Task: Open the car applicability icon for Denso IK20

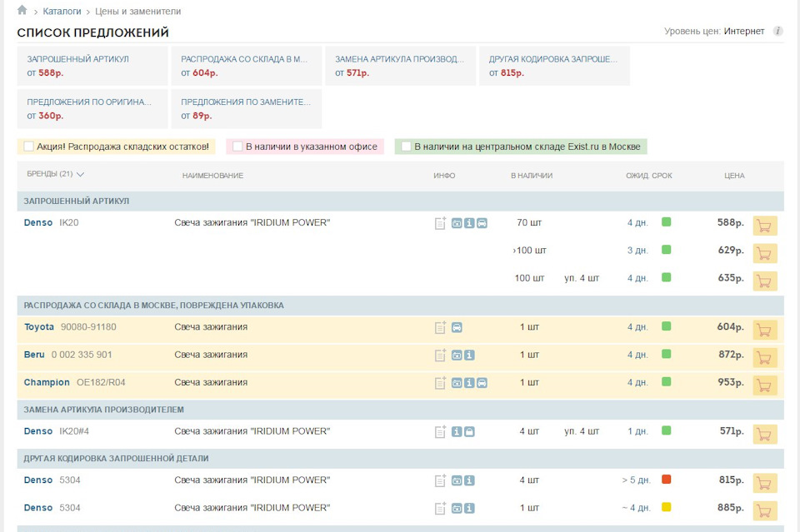Action: point(482,223)
